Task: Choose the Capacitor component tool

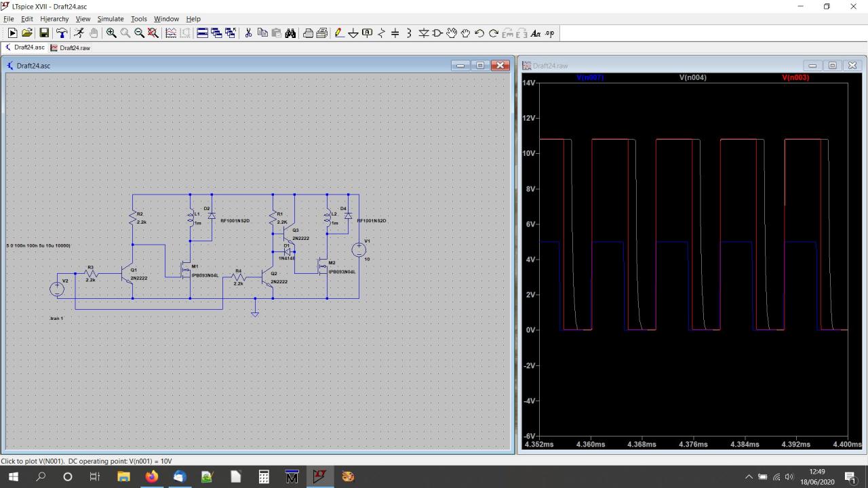Action: point(395,33)
